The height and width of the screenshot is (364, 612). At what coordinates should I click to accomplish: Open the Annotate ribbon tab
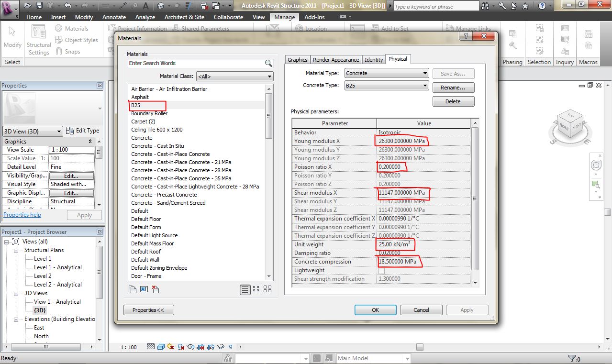click(114, 17)
